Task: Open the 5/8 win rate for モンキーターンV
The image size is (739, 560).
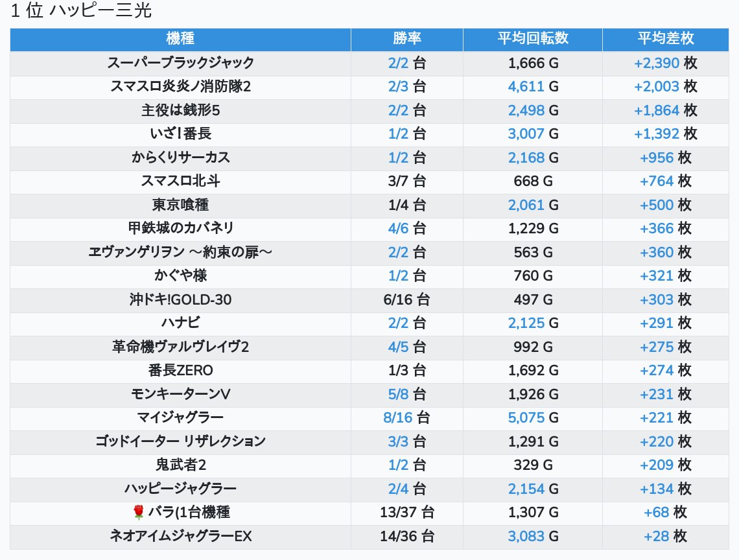Action: click(399, 394)
